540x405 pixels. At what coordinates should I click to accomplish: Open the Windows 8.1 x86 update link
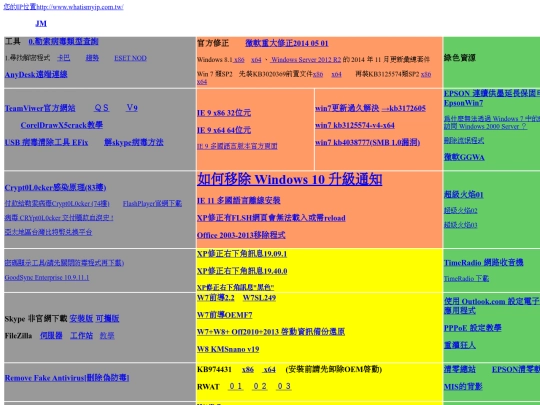pyautogui.click(x=239, y=60)
